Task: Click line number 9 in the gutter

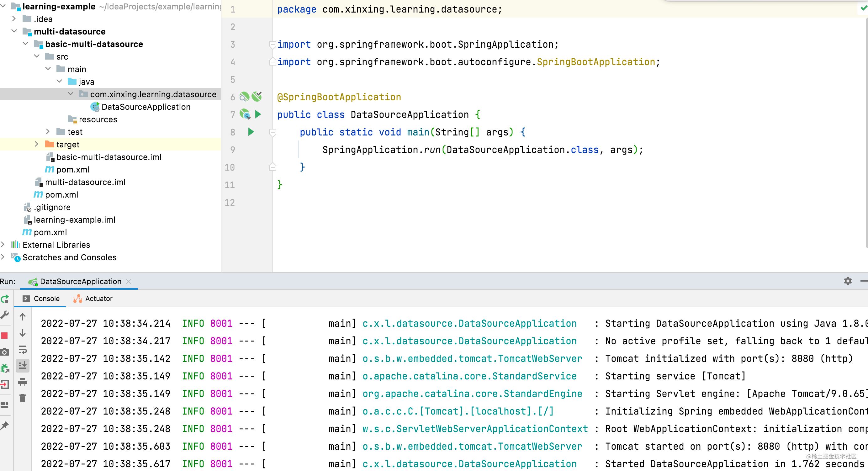Action: tap(232, 150)
